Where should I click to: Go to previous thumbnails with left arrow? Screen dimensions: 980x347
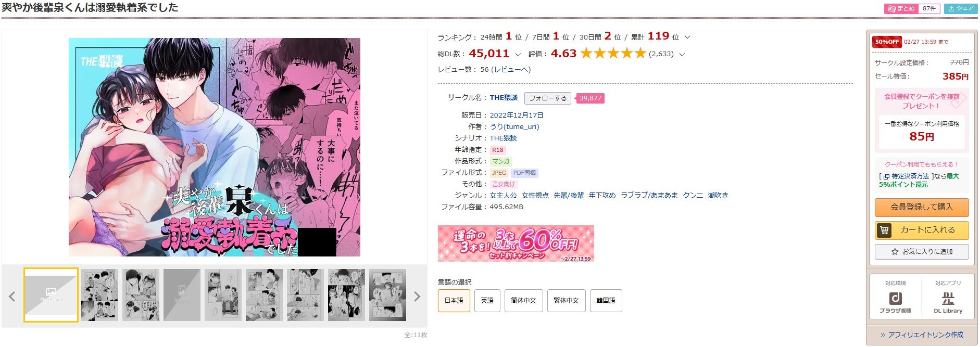(12, 297)
